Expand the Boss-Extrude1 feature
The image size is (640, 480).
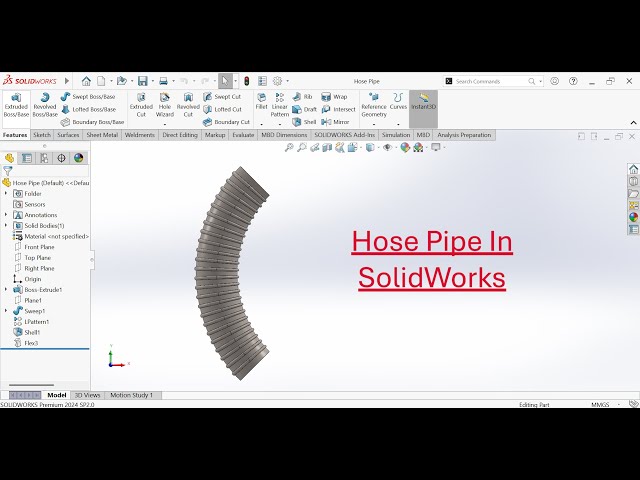coord(6,289)
